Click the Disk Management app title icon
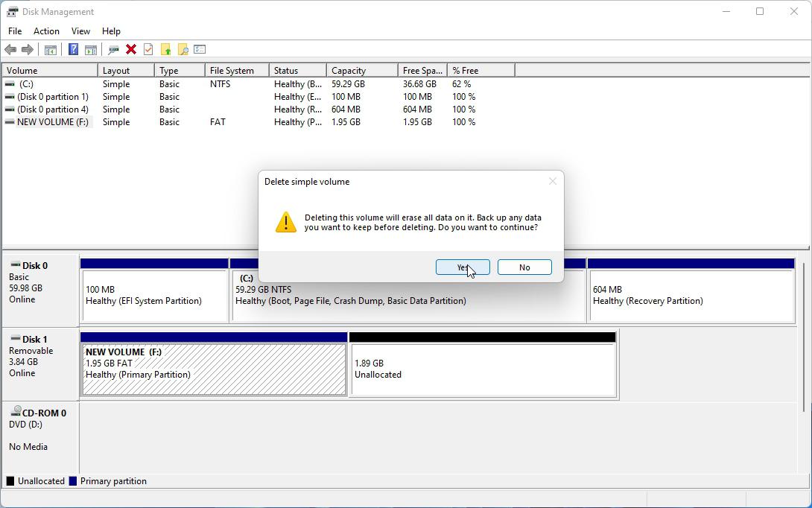 pos(13,11)
